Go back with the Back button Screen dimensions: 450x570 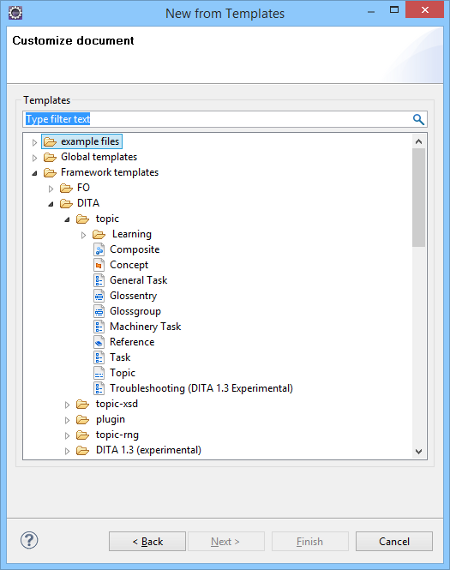click(x=147, y=541)
